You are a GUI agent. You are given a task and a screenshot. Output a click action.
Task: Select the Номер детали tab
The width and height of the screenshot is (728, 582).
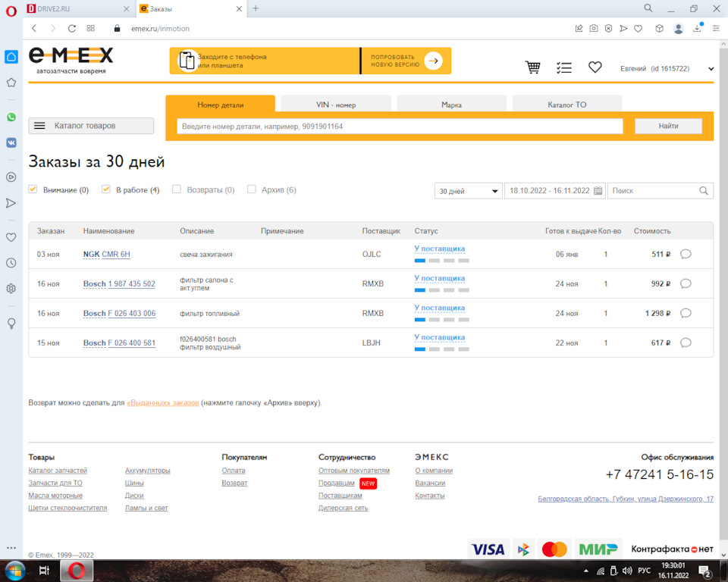(x=221, y=105)
